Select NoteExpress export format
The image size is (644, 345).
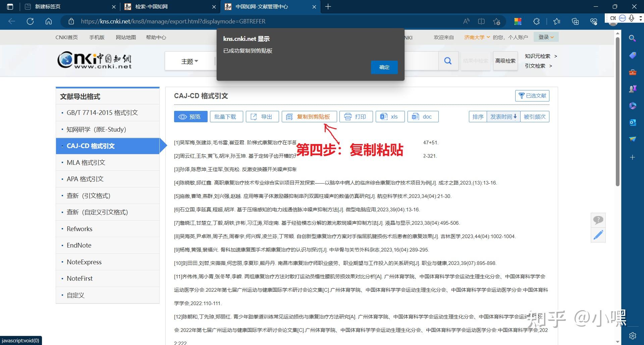[x=108, y=262]
